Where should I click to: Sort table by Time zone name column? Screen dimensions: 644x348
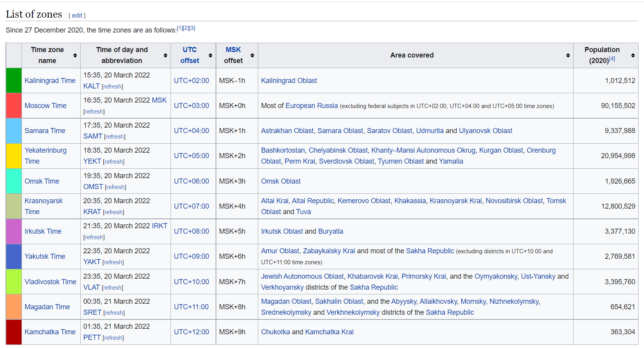pos(75,56)
